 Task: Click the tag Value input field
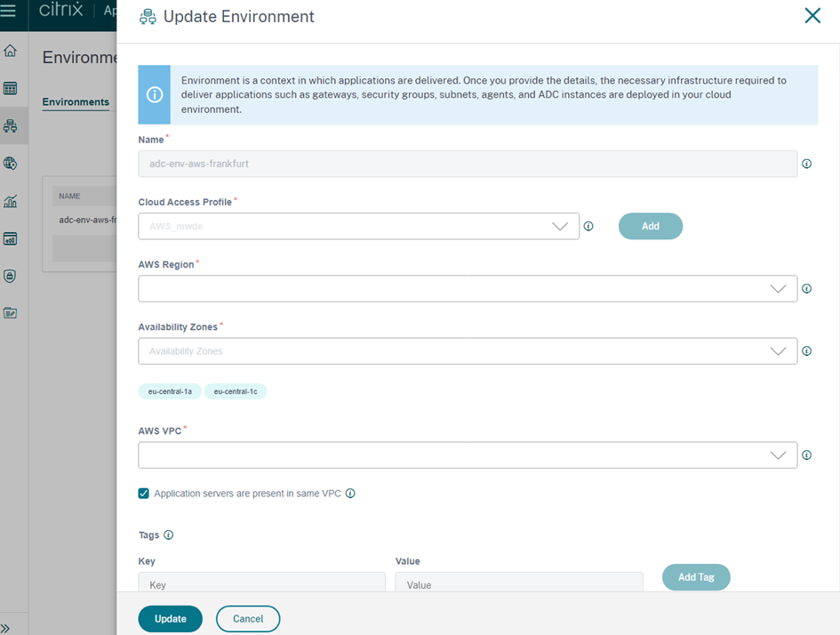click(x=518, y=584)
